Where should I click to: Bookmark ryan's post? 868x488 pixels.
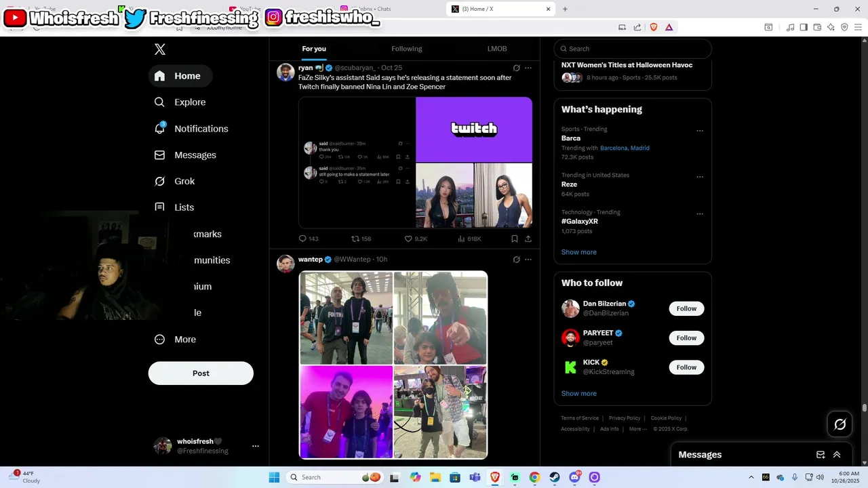click(x=515, y=239)
